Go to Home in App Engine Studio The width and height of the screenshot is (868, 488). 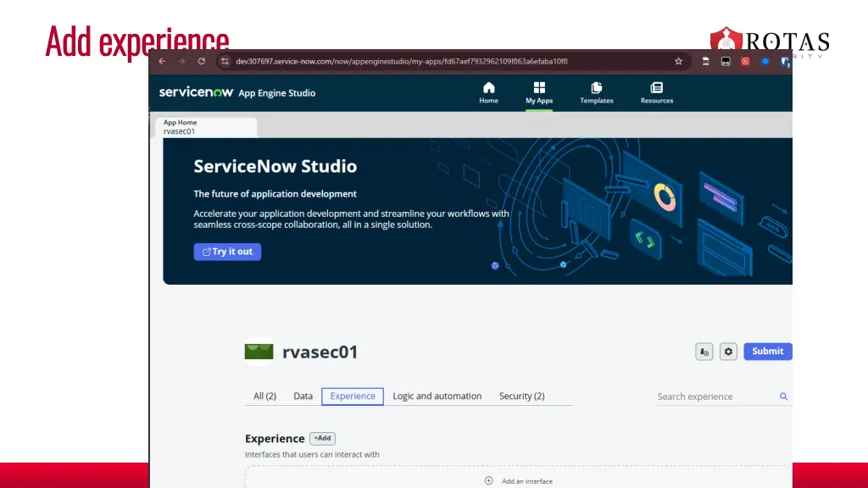pyautogui.click(x=489, y=93)
